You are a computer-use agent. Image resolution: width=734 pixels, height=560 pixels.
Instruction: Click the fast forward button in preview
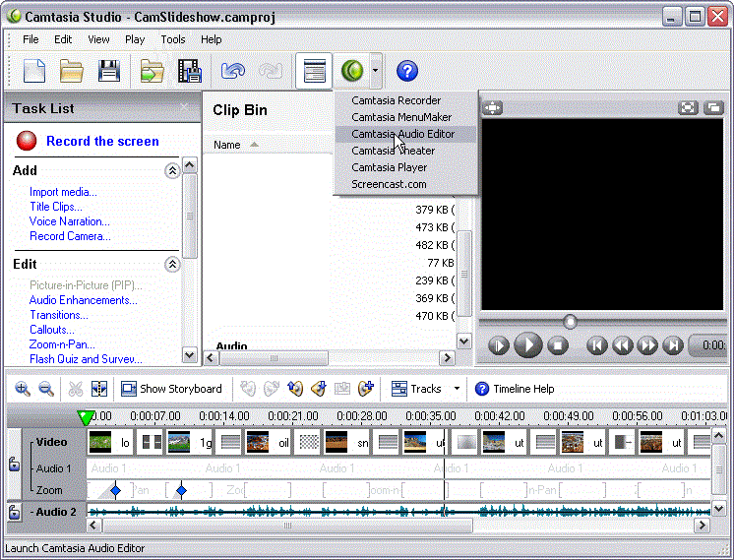coord(647,346)
